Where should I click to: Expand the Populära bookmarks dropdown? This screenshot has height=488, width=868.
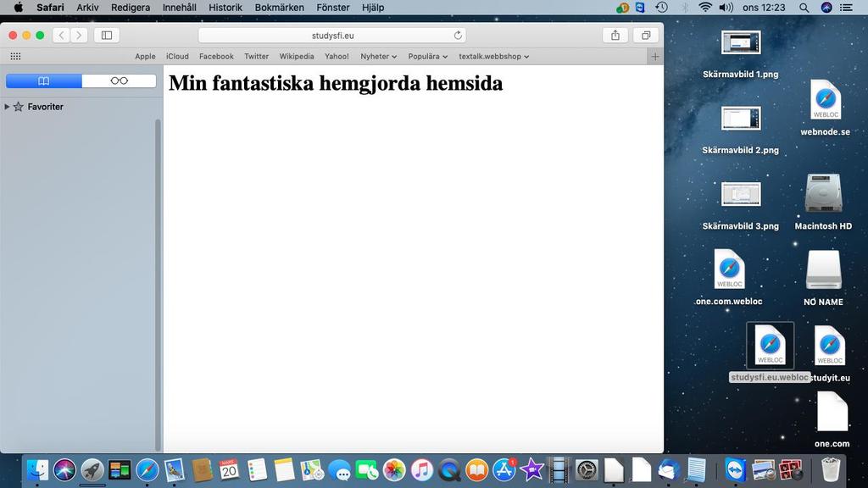428,57
